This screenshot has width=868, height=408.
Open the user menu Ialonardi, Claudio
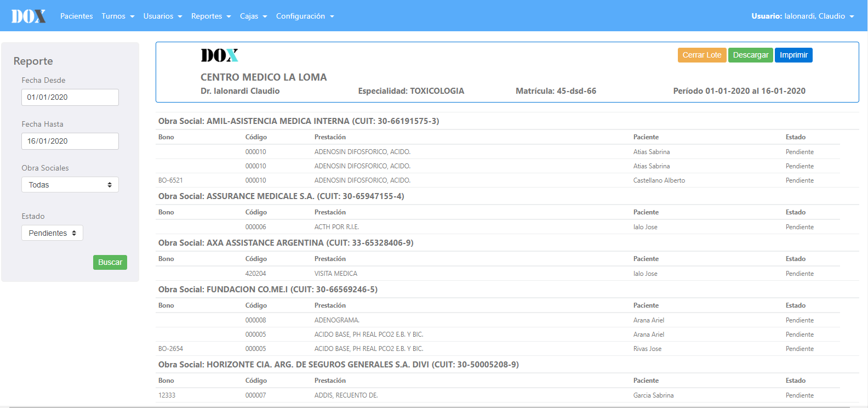803,16
